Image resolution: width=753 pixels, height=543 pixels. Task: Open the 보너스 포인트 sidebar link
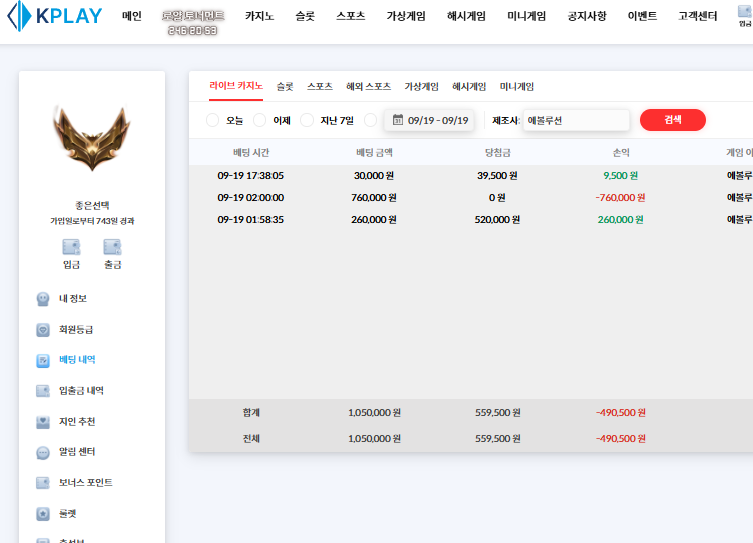coord(85,483)
